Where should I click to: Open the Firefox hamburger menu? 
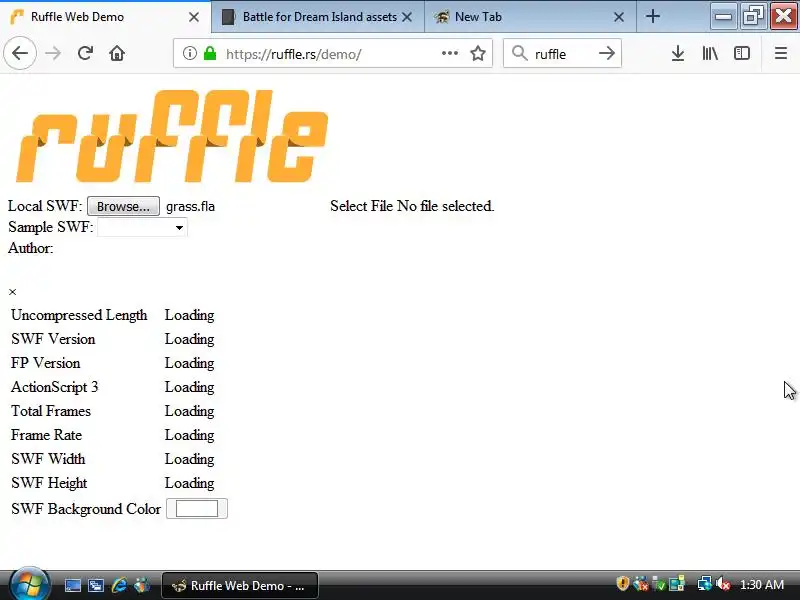pos(781,53)
